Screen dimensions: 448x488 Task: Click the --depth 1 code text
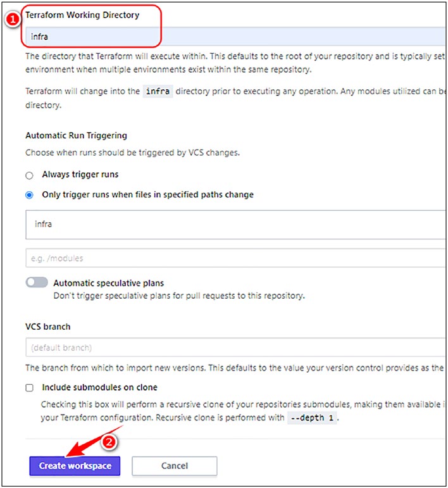click(312, 418)
